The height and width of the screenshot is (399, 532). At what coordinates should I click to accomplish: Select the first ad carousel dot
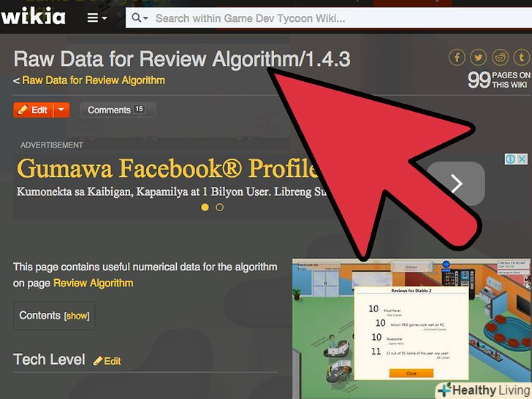(x=205, y=207)
